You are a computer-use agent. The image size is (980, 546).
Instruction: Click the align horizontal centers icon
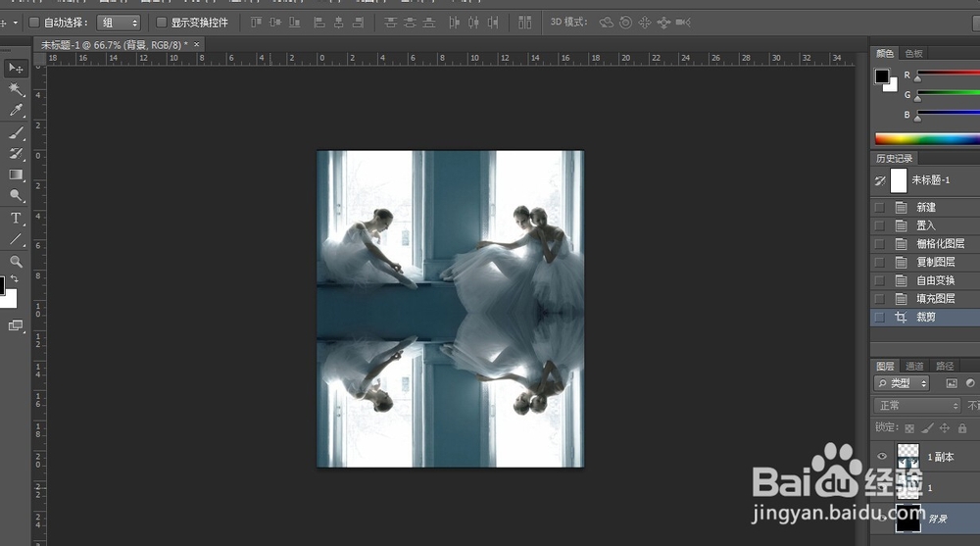point(339,23)
